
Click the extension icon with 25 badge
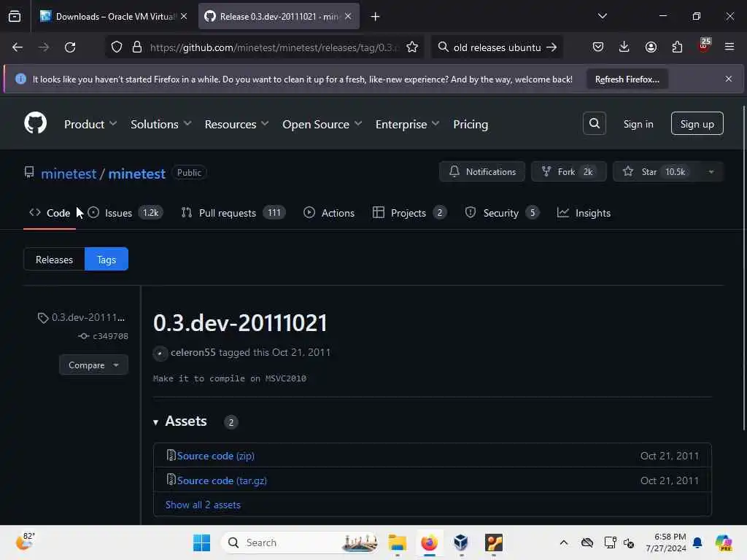[x=704, y=46]
